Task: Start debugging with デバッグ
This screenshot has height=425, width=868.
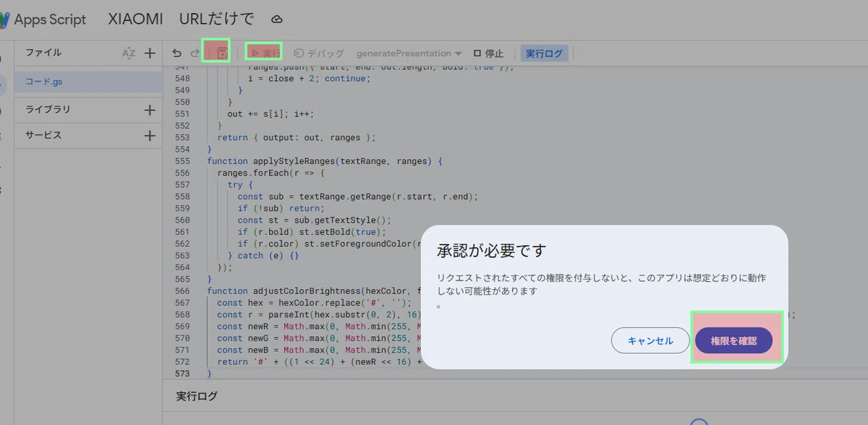Action: tap(319, 53)
